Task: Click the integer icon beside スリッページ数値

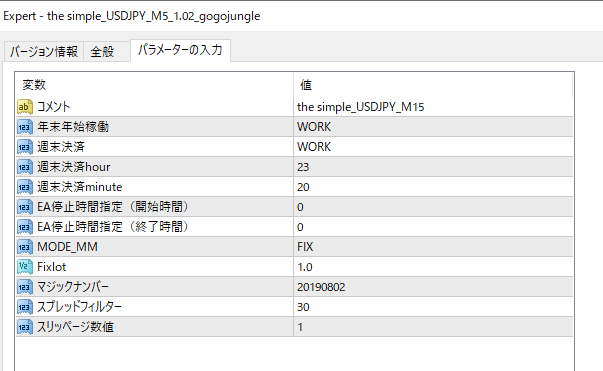Action: (25, 327)
